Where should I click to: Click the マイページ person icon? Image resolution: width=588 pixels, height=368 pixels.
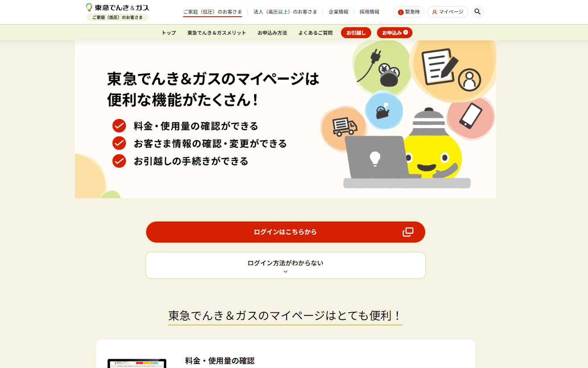[x=434, y=12]
